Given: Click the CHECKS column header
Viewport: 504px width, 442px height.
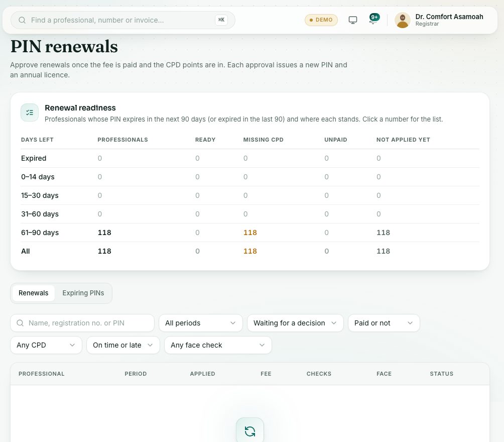Looking at the screenshot, I should point(319,374).
